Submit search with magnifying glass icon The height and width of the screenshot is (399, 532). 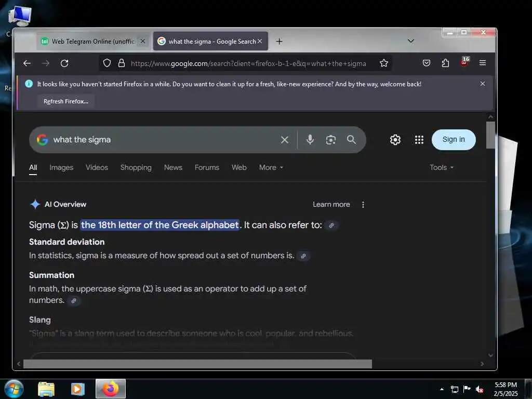point(351,139)
